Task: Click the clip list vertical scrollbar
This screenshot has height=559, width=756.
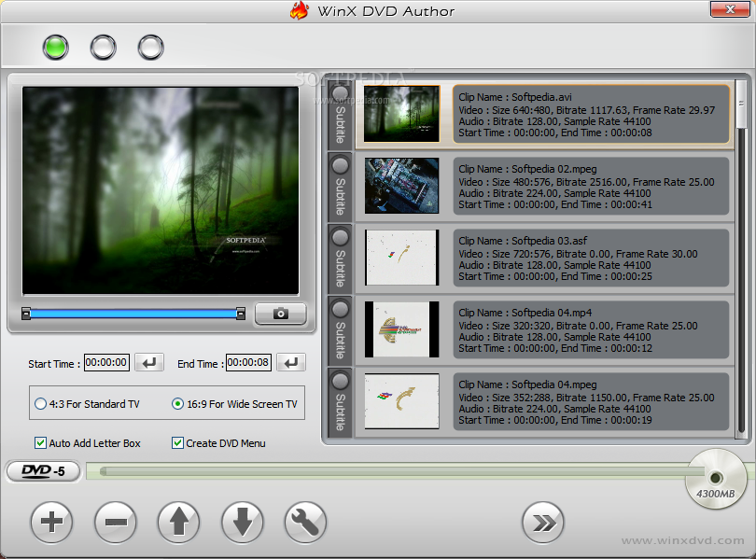Action: 741,259
